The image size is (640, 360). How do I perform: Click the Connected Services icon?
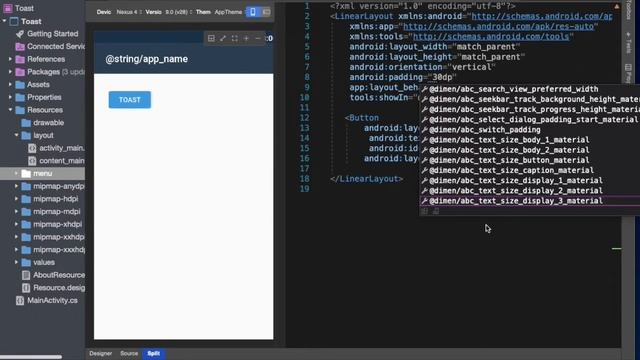point(20,47)
